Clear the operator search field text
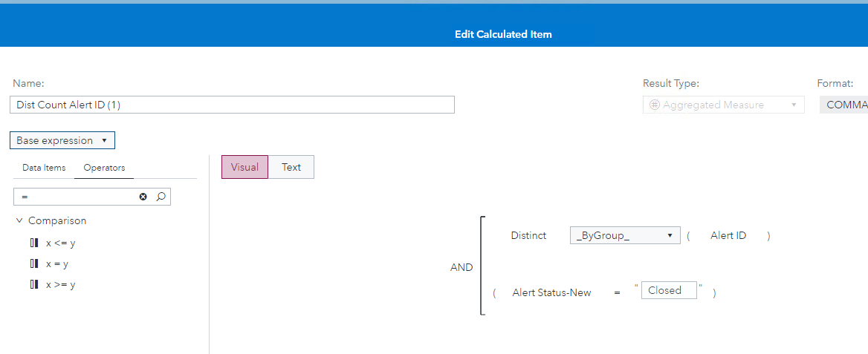 point(143,197)
